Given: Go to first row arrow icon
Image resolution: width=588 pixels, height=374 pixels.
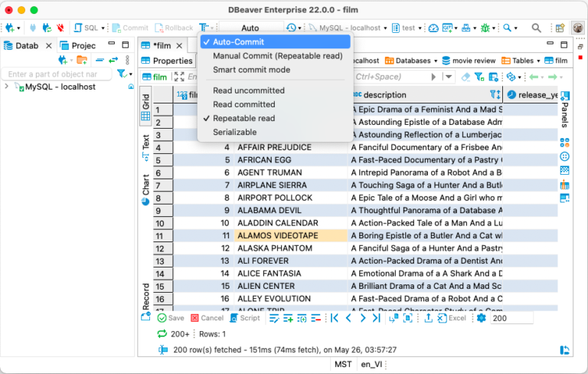Looking at the screenshot, I should tap(335, 318).
